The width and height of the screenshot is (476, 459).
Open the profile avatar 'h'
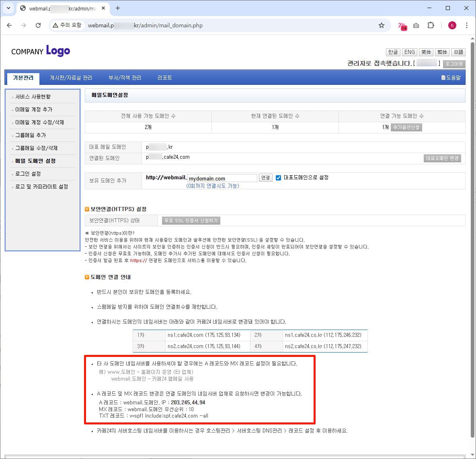tap(452, 25)
